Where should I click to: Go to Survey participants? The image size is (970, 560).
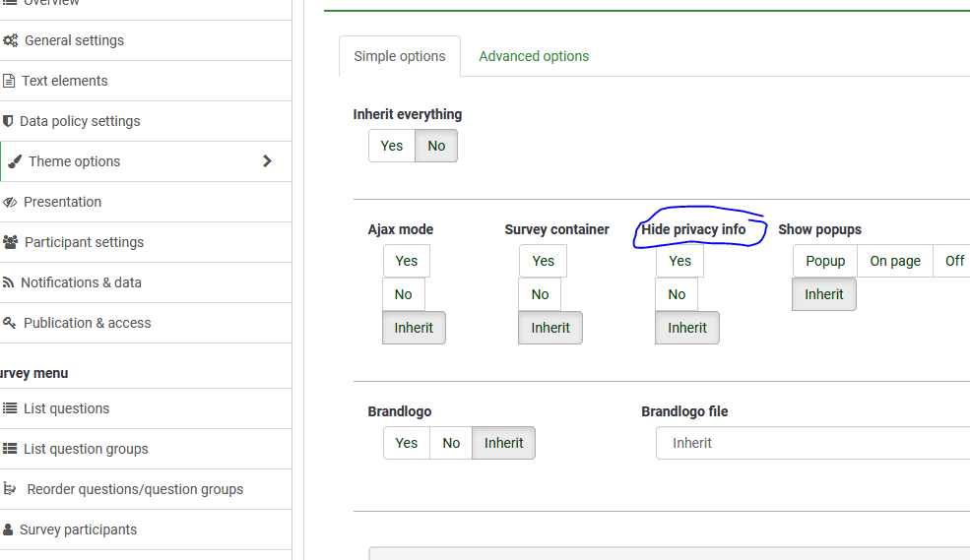click(78, 529)
